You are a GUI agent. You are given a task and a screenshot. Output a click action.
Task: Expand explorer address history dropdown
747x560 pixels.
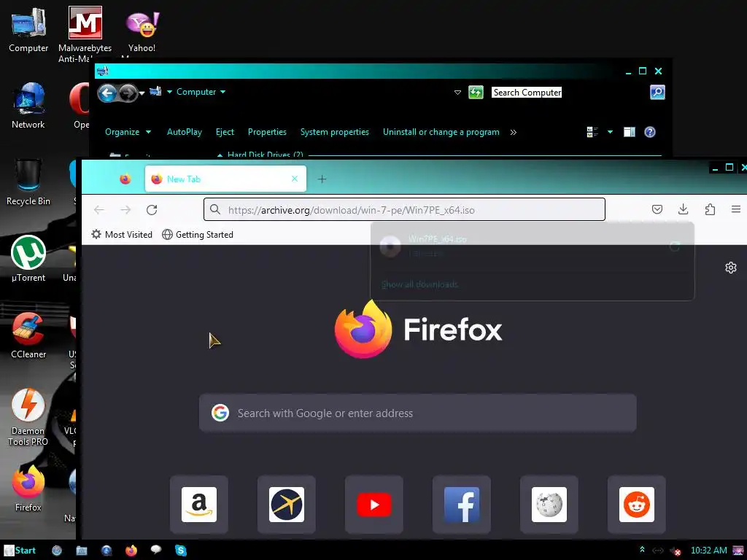point(457,93)
